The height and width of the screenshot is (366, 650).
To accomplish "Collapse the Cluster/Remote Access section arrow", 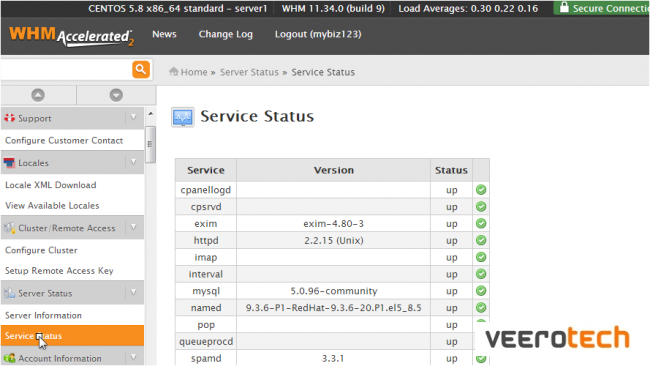I will pyautogui.click(x=133, y=228).
